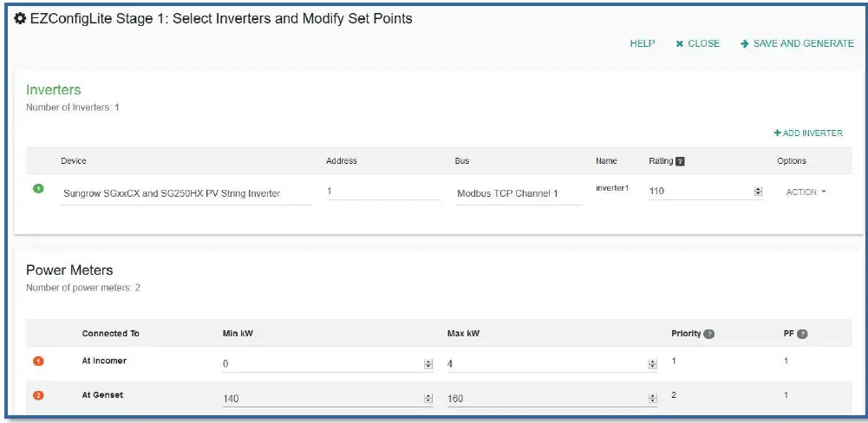This screenshot has height=423, width=868.
Task: Click the At Genset Max kW stepper
Action: pos(652,399)
